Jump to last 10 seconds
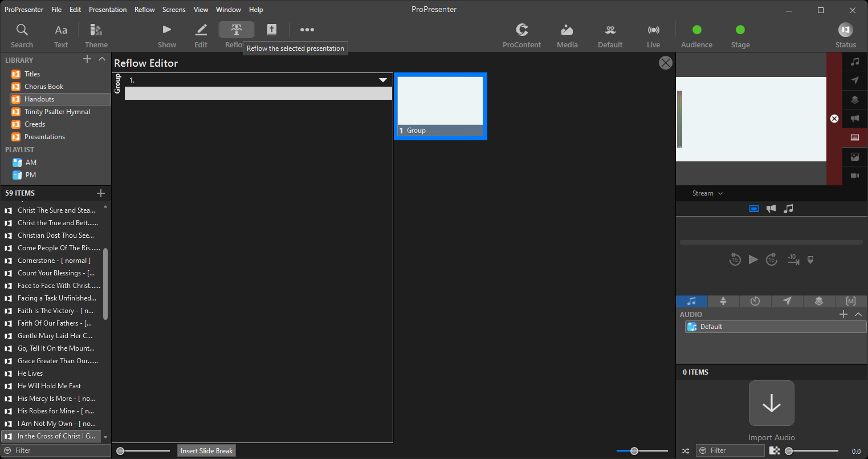This screenshot has height=459, width=868. point(792,259)
